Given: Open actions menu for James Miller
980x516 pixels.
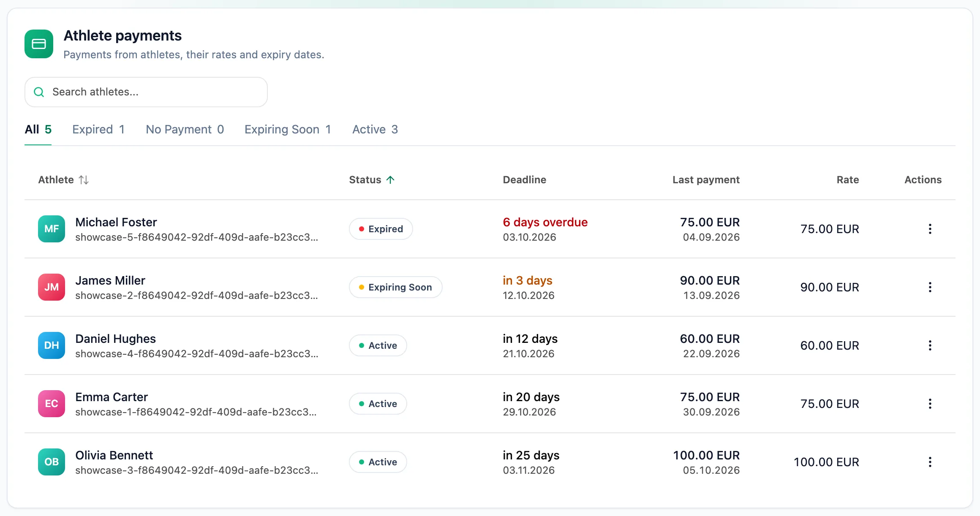Looking at the screenshot, I should [x=930, y=287].
